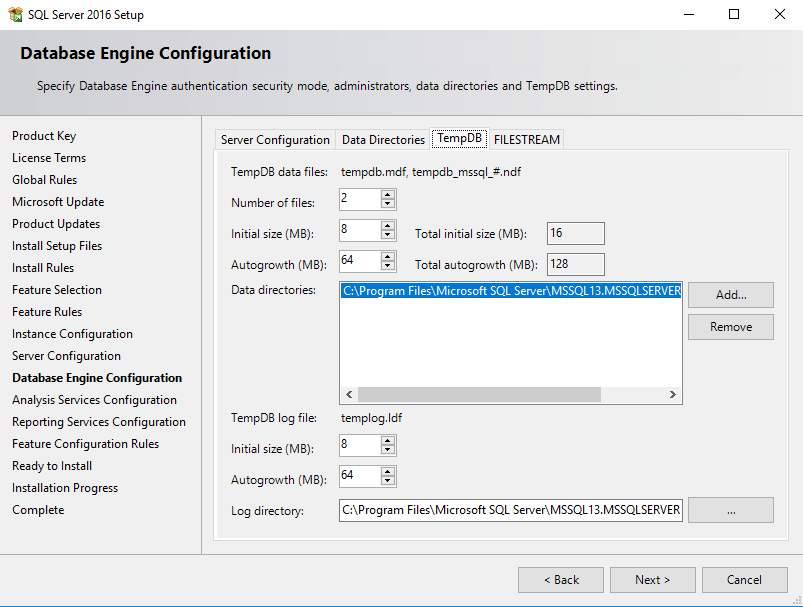Click Ready to Install step
This screenshot has height=607, width=803.
[52, 466]
